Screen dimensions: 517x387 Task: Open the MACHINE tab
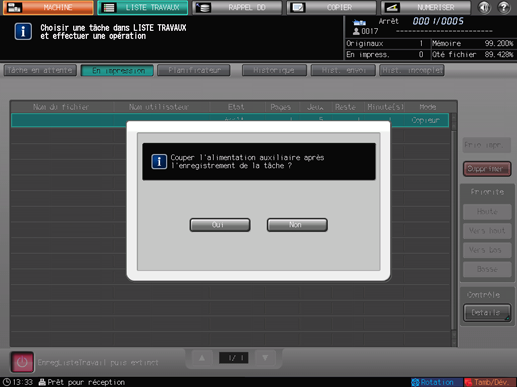(49, 7)
